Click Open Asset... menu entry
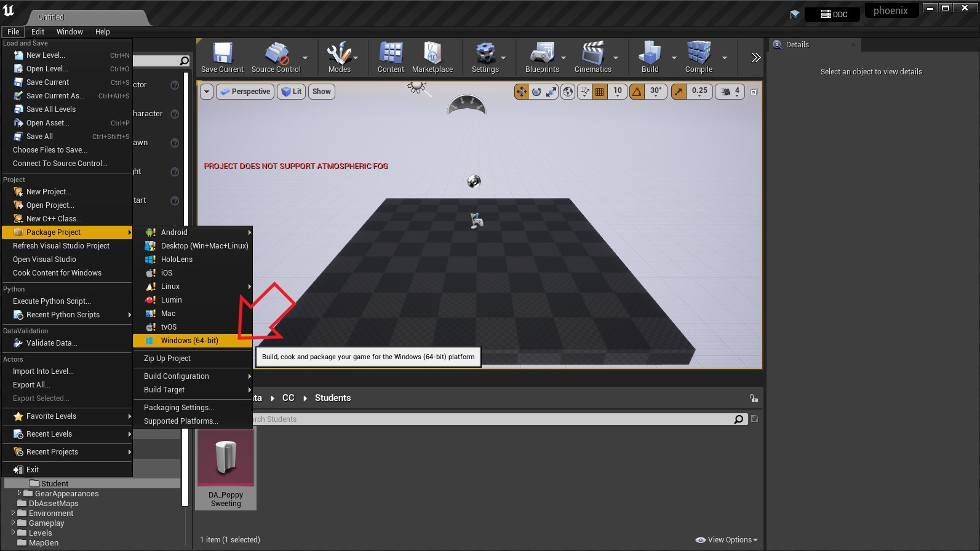This screenshot has height=551, width=980. 67,123
